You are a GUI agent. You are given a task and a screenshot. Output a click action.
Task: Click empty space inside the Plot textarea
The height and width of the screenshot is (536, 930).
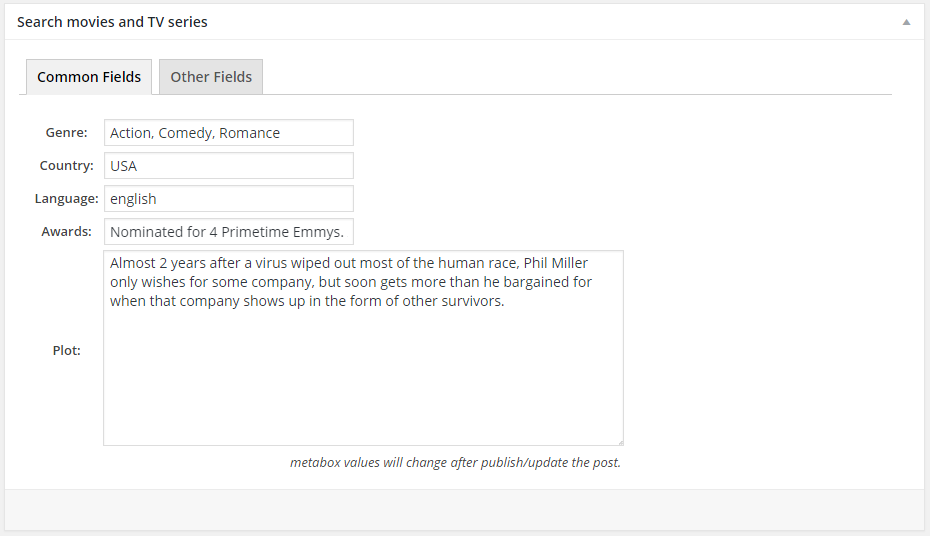[363, 379]
